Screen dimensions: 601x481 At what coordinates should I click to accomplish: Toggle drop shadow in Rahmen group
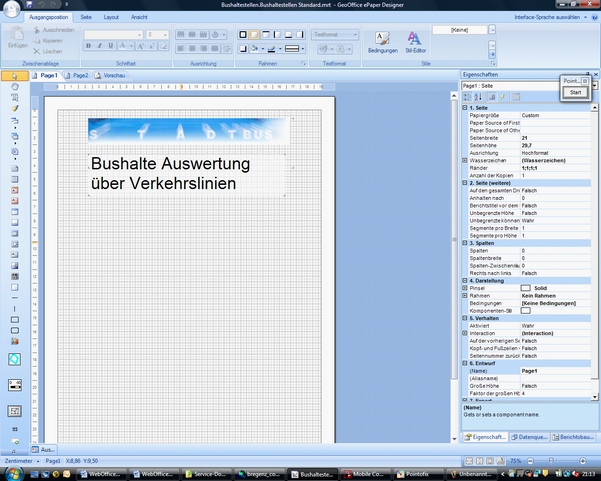(x=243, y=49)
